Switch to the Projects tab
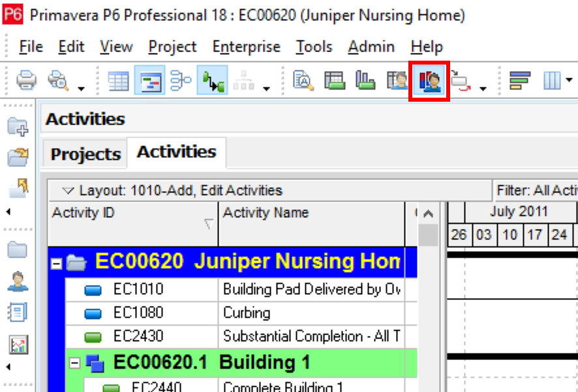The width and height of the screenshot is (578, 392). click(x=85, y=154)
